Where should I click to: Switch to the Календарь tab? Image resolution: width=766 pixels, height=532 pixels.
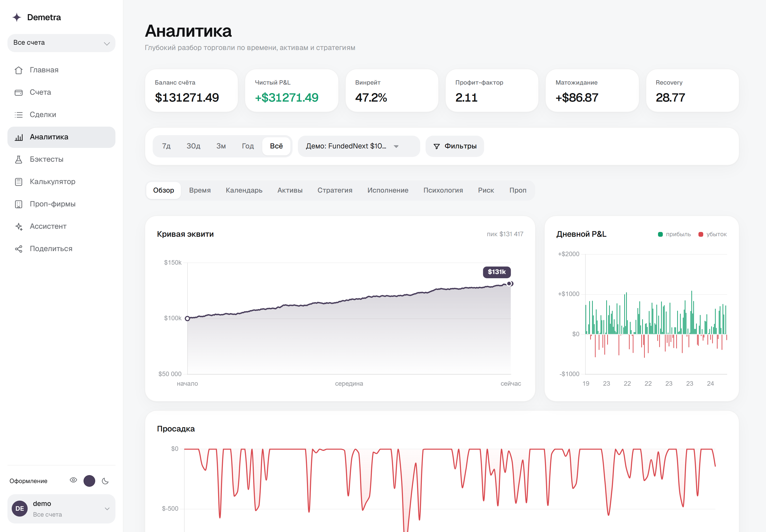click(x=244, y=190)
